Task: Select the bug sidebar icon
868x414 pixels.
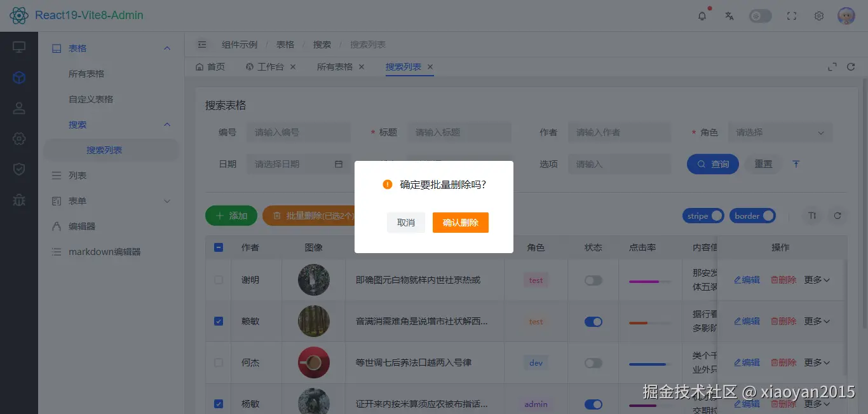Action: click(x=19, y=200)
